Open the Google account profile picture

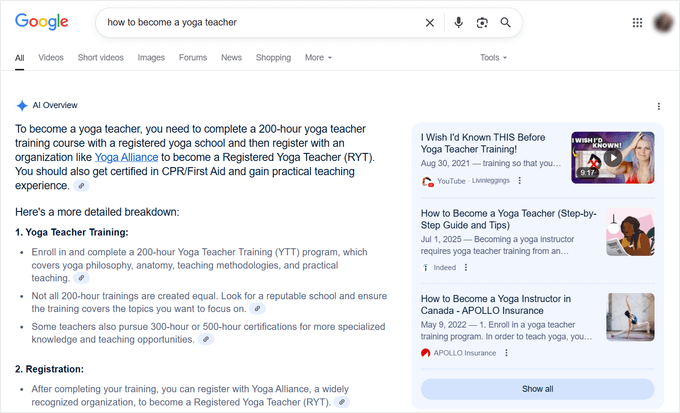663,23
